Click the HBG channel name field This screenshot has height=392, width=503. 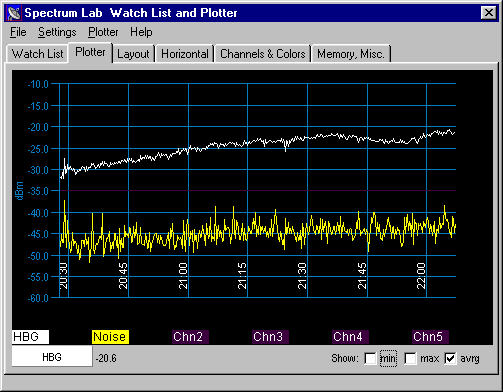tap(52, 357)
